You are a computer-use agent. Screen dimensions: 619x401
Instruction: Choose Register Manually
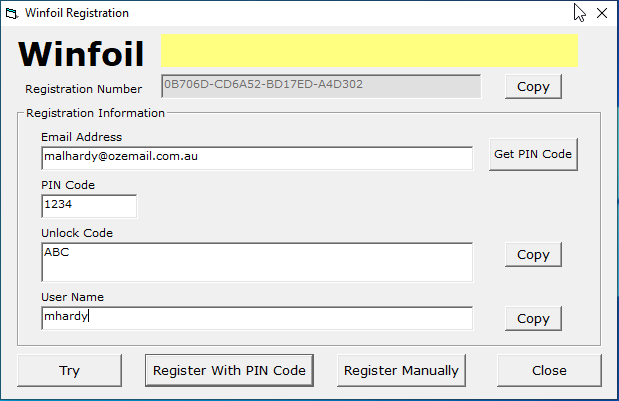tap(401, 371)
